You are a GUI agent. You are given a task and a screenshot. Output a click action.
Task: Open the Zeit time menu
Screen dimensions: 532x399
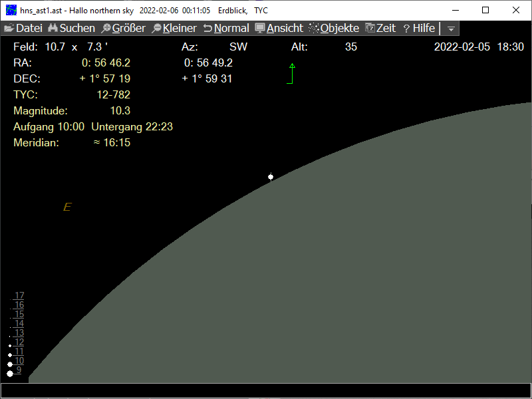pyautogui.click(x=380, y=29)
